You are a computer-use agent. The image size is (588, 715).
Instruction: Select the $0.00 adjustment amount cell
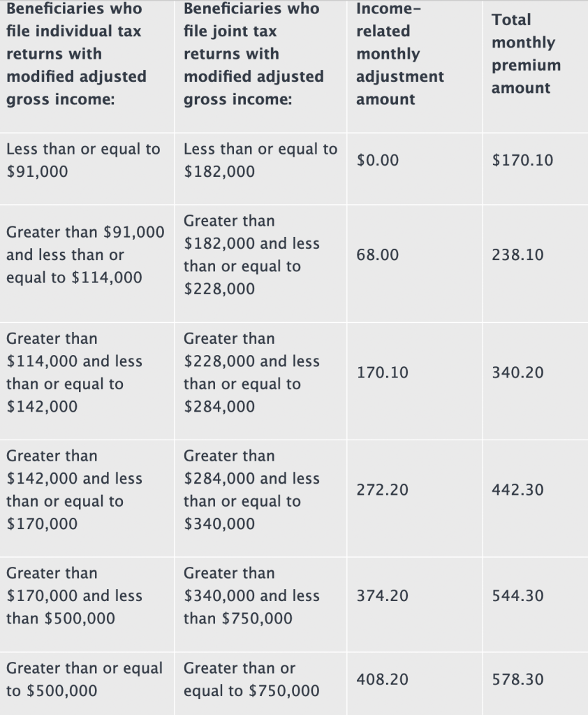pyautogui.click(x=378, y=161)
